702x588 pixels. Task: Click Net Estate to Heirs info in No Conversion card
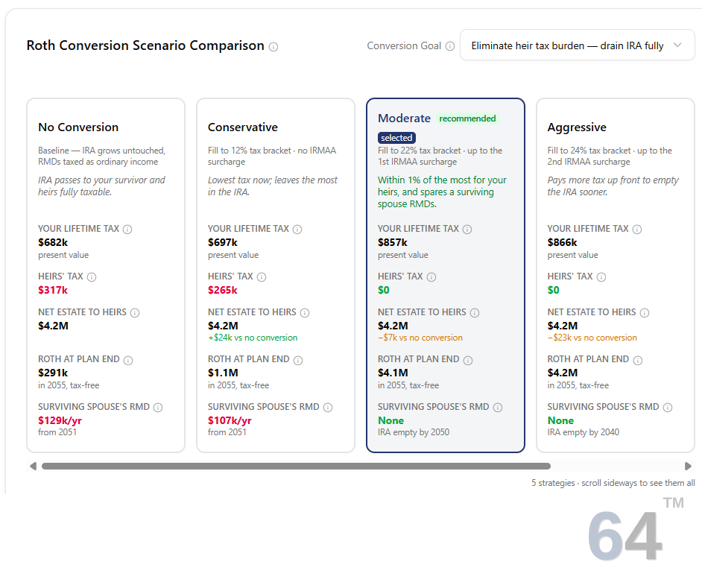point(135,312)
